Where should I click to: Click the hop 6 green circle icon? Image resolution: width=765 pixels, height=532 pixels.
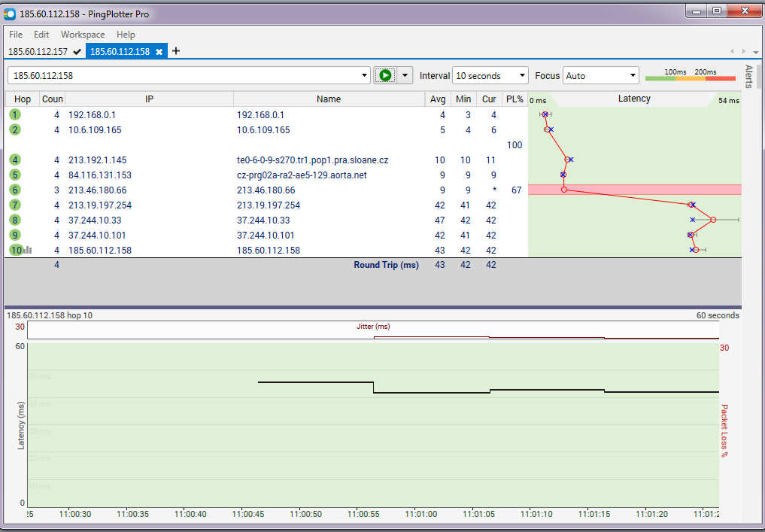15,190
